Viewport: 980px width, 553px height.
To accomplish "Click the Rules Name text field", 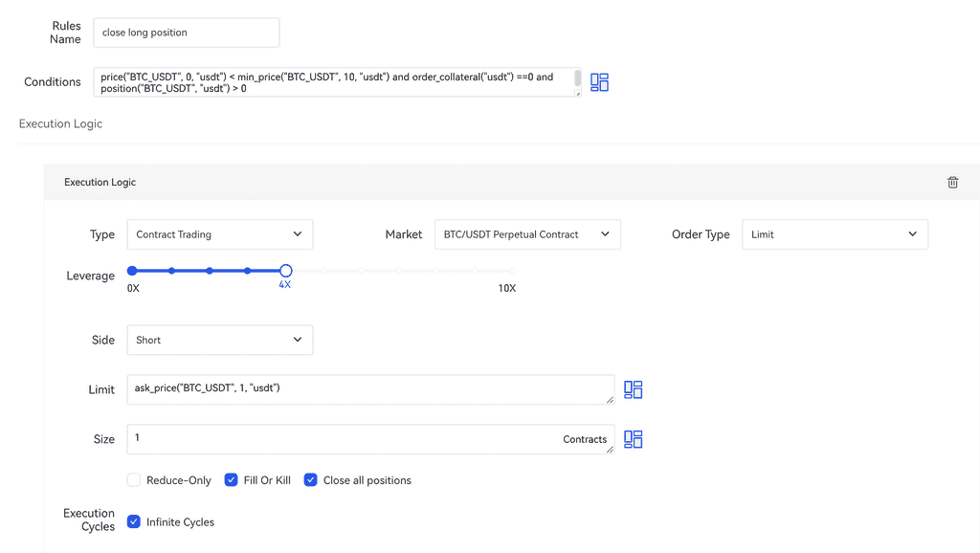I will (x=187, y=33).
